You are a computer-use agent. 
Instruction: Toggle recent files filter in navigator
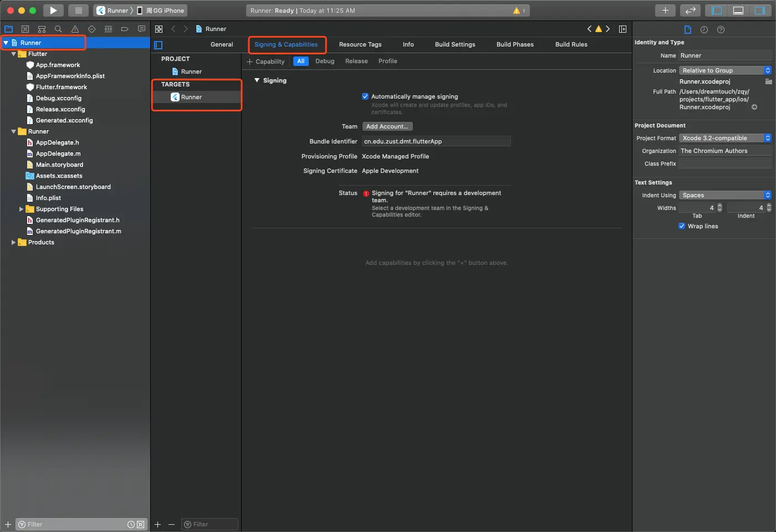(131, 524)
